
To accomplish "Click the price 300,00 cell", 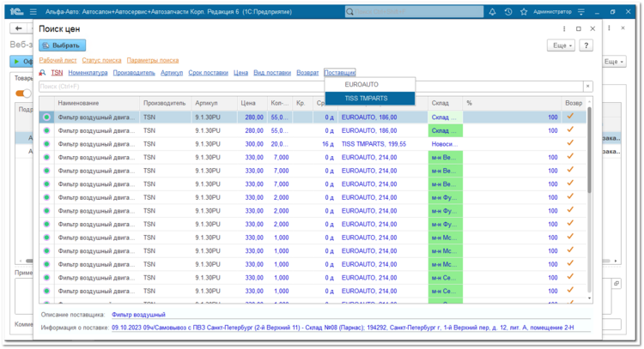I will [252, 144].
